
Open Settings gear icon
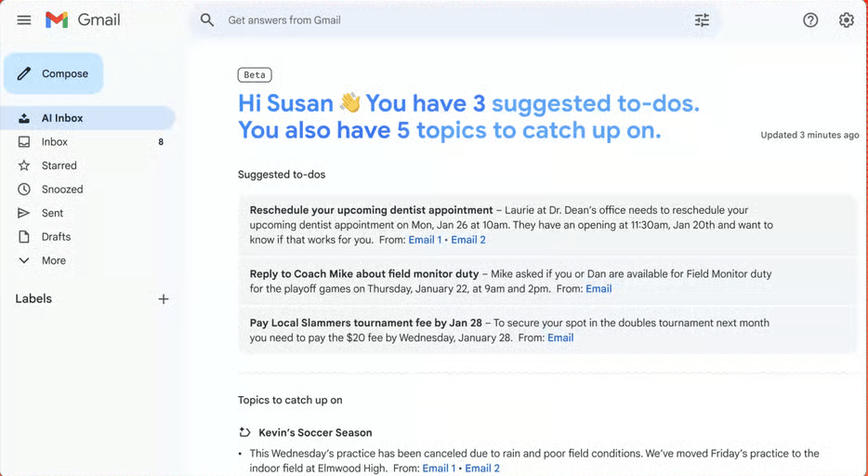(846, 20)
